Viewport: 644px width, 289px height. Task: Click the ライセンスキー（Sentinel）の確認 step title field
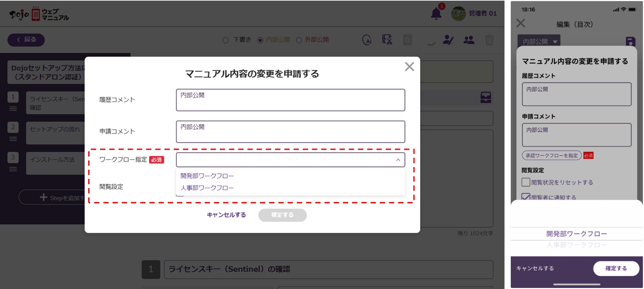[x=328, y=269]
